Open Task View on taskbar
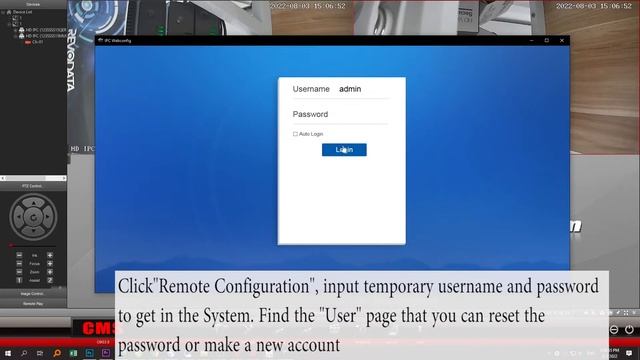 (x=40, y=353)
